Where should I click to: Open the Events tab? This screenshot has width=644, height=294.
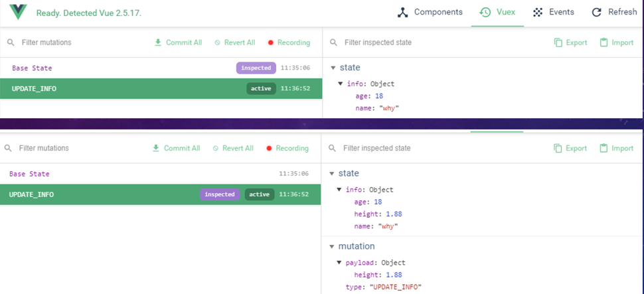[x=553, y=12]
